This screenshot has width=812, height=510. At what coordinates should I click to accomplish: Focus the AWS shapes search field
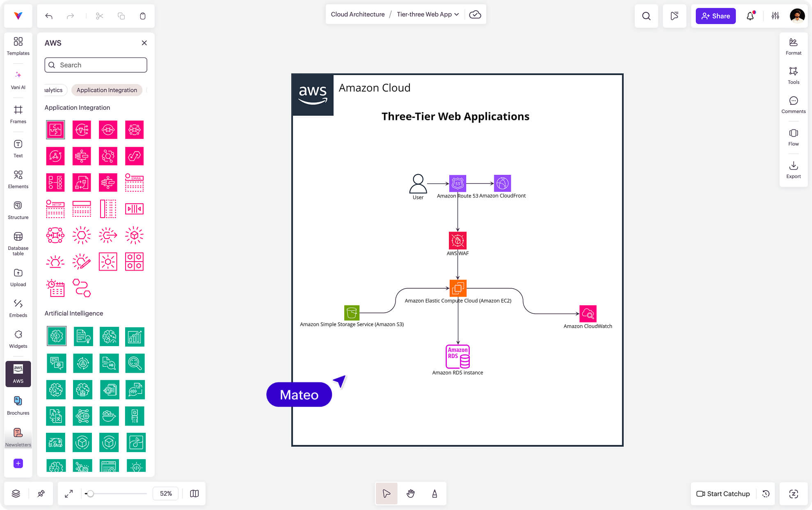click(96, 65)
